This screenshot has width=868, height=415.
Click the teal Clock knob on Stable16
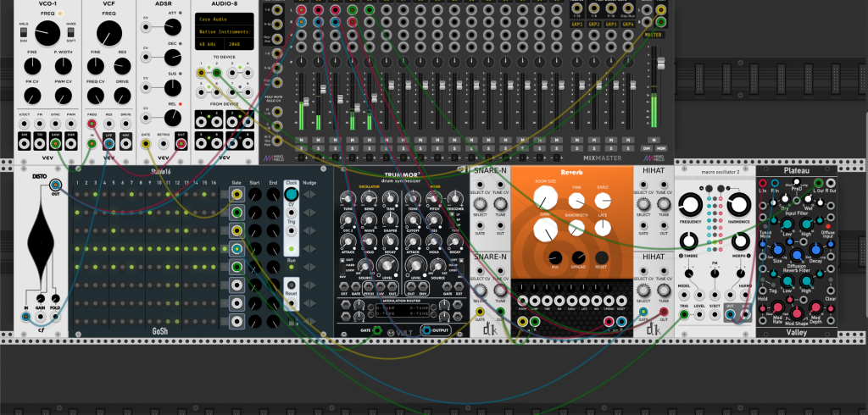tap(292, 194)
